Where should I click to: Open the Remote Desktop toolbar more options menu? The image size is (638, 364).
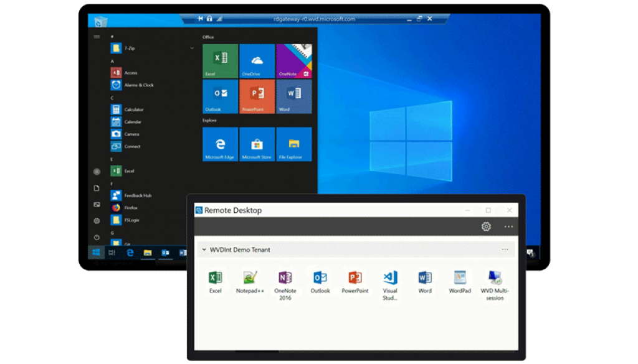508,226
